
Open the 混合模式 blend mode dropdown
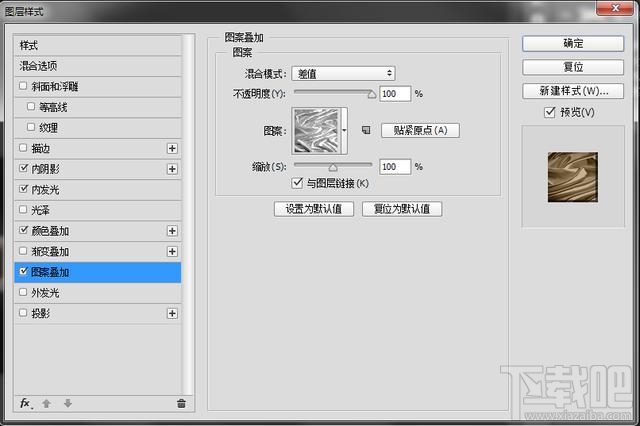(343, 73)
